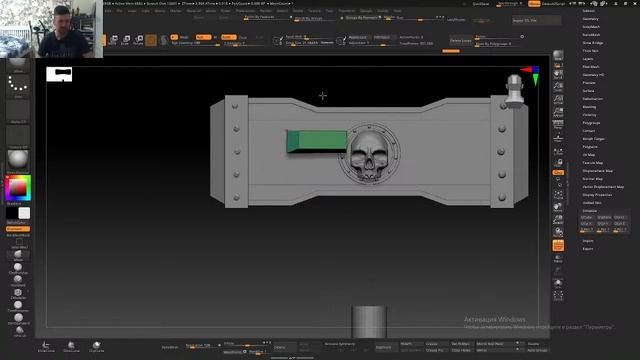Open the Stroke menu
This screenshot has height=360, width=640.
point(298,11)
